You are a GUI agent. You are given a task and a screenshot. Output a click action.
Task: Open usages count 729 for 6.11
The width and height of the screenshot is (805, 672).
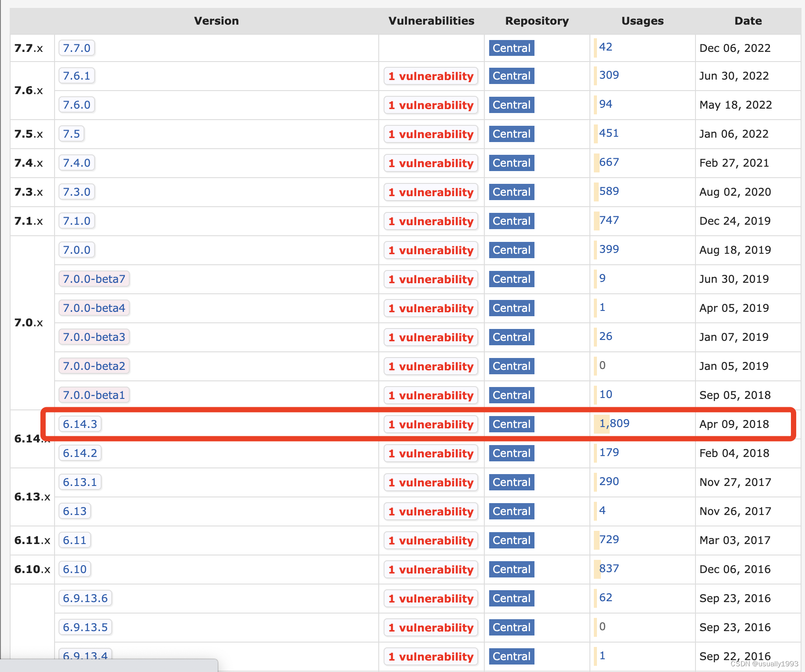(x=609, y=540)
